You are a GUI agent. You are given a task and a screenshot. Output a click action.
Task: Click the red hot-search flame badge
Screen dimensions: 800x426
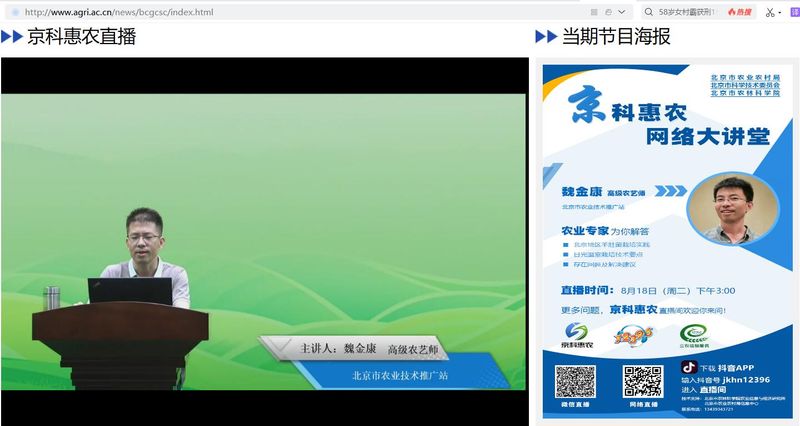740,12
